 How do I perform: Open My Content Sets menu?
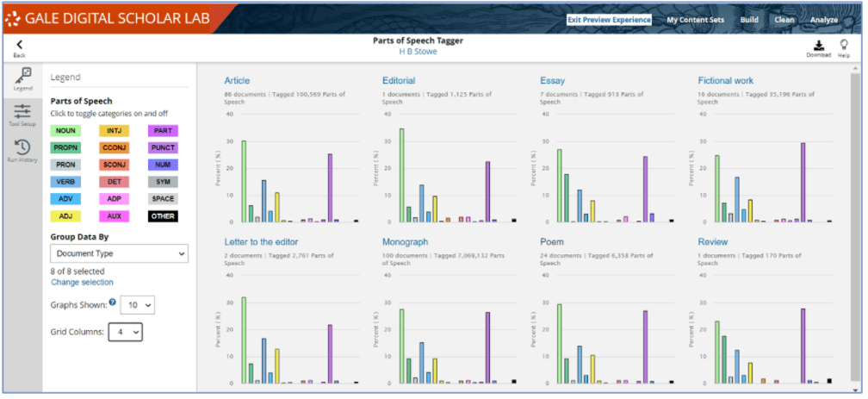(x=696, y=20)
